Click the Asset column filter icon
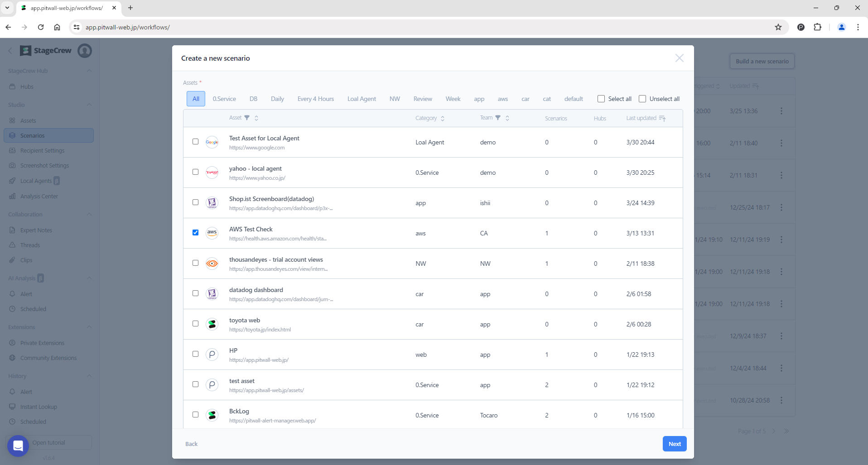The image size is (868, 465). click(x=247, y=118)
